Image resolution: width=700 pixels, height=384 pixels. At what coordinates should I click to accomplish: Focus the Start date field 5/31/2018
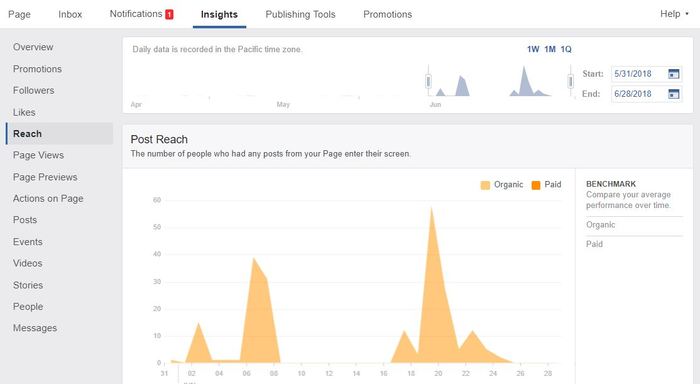[x=646, y=74]
